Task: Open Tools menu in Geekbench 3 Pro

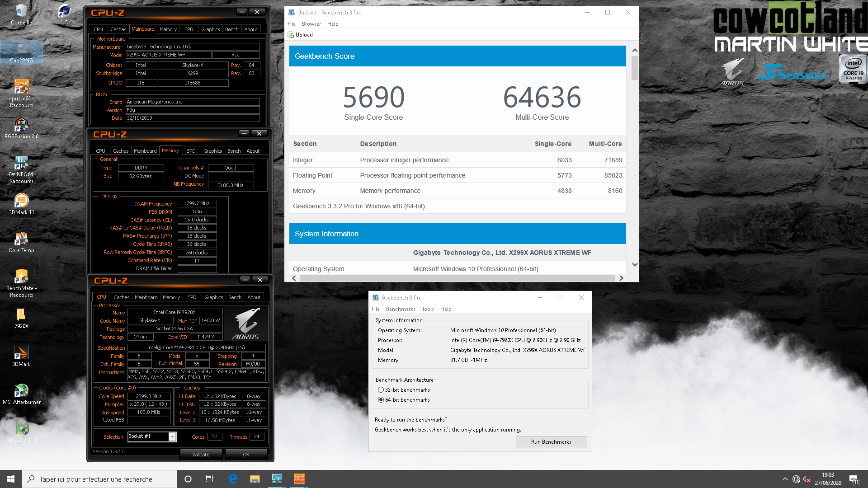Action: 428,309
